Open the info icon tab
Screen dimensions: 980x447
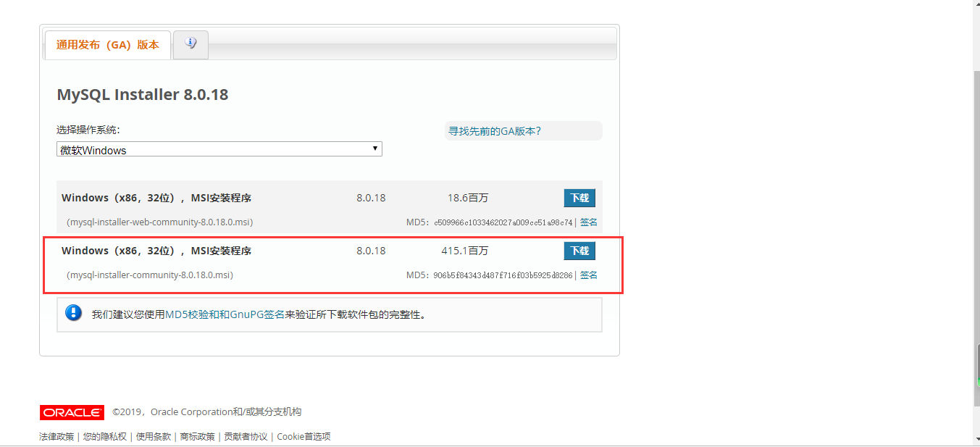coord(191,44)
